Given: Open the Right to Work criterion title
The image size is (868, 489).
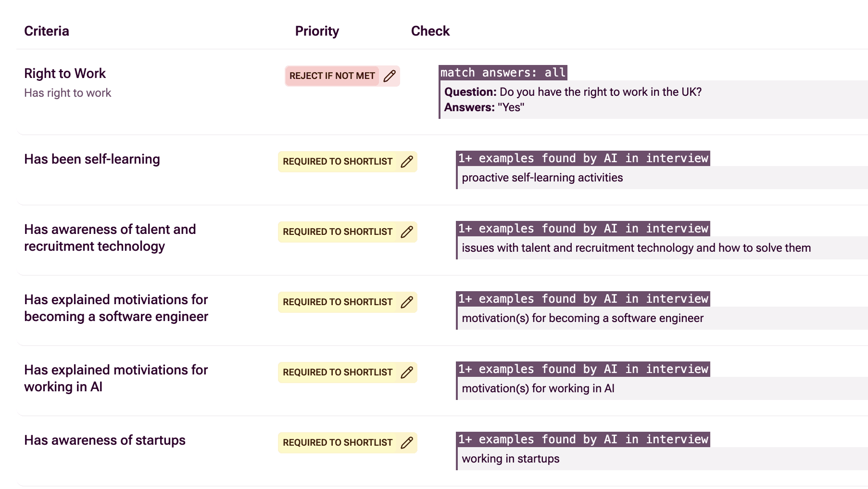Looking at the screenshot, I should [65, 74].
